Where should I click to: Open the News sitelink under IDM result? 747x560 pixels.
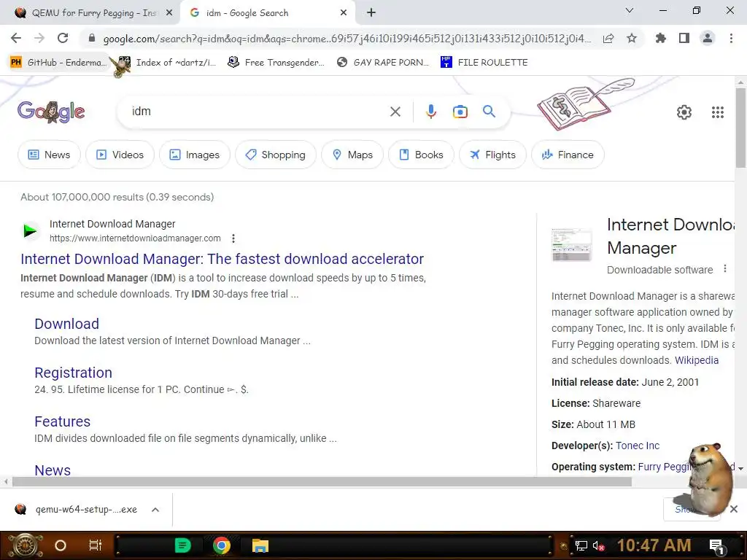(x=53, y=469)
